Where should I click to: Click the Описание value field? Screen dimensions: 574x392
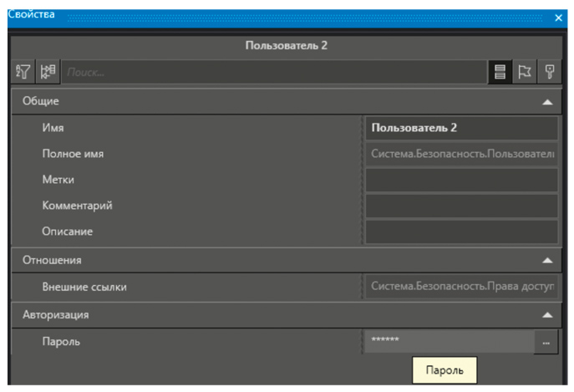460,232
